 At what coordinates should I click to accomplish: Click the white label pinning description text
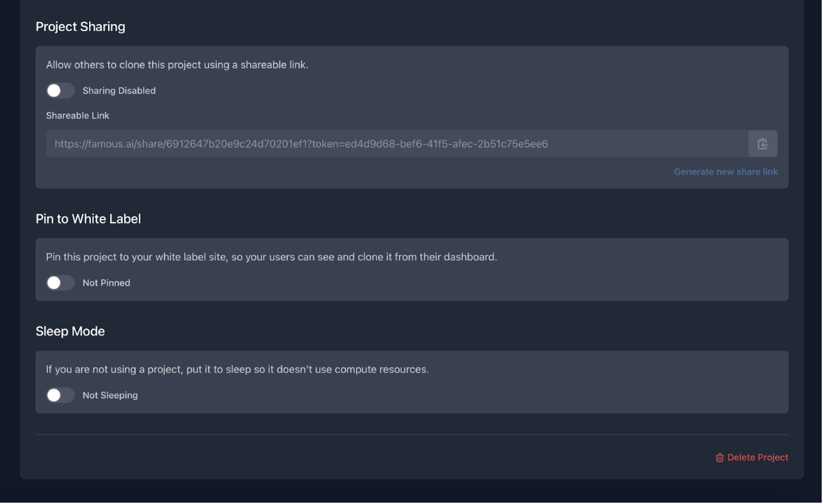pos(272,257)
